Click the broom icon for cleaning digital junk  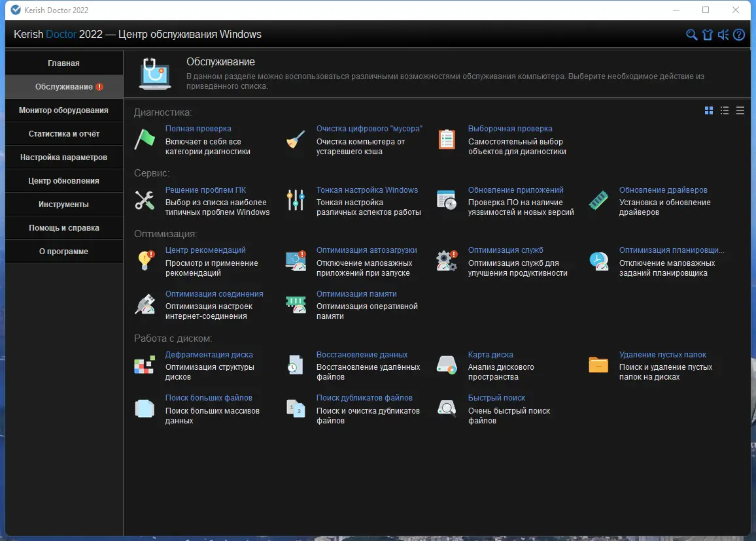click(296, 139)
